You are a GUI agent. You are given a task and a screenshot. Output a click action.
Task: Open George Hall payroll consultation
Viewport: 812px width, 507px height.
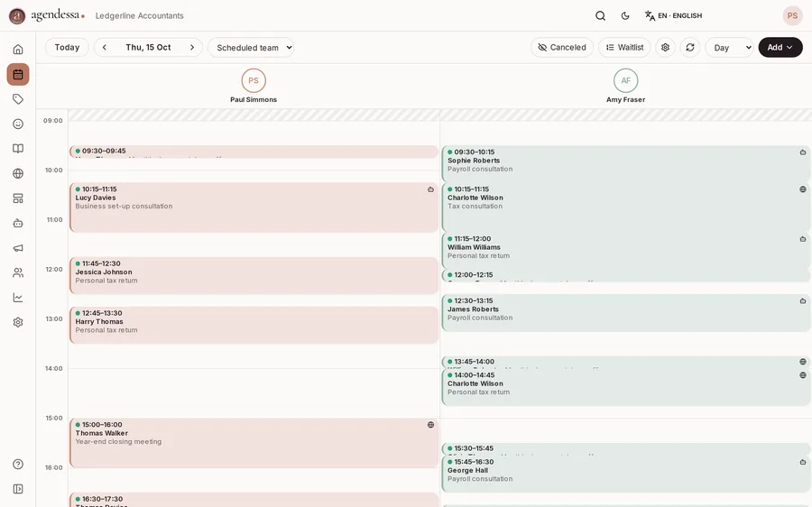pos(625,474)
